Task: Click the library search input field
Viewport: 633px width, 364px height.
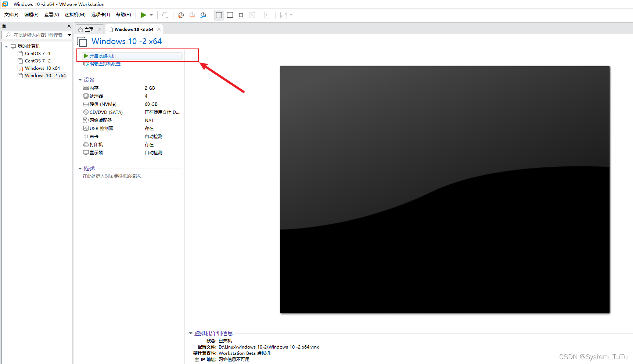Action: [x=37, y=35]
